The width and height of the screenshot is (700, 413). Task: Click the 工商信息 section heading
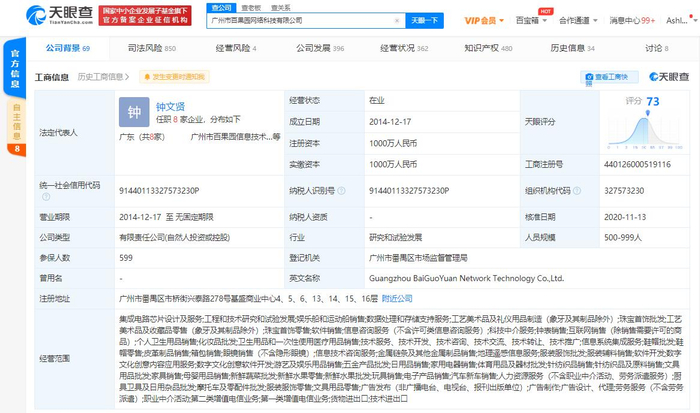[x=52, y=77]
